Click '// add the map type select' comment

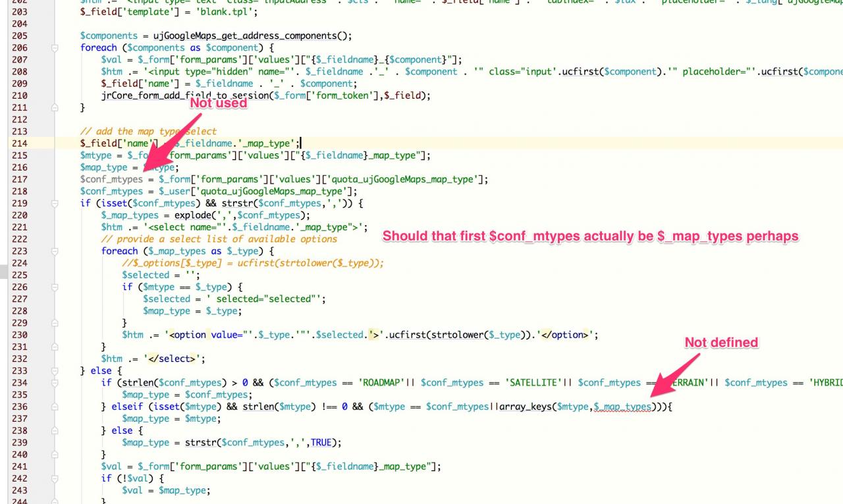148,132
